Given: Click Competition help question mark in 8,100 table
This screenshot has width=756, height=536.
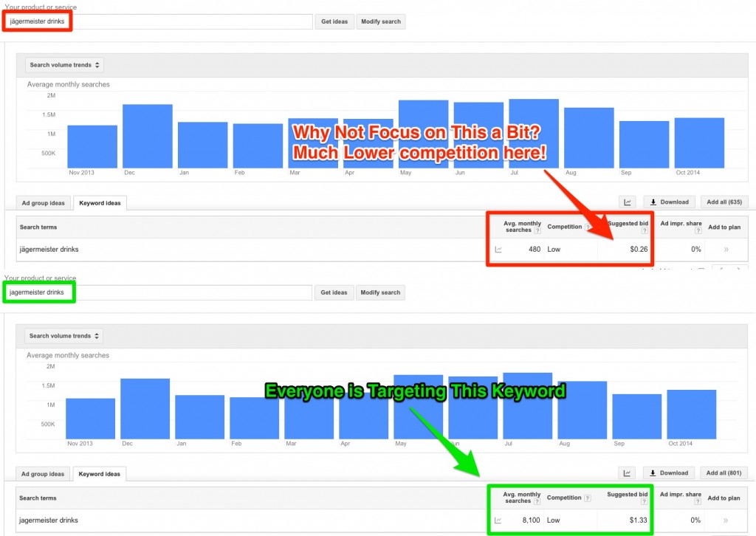Looking at the screenshot, I should tap(588, 498).
